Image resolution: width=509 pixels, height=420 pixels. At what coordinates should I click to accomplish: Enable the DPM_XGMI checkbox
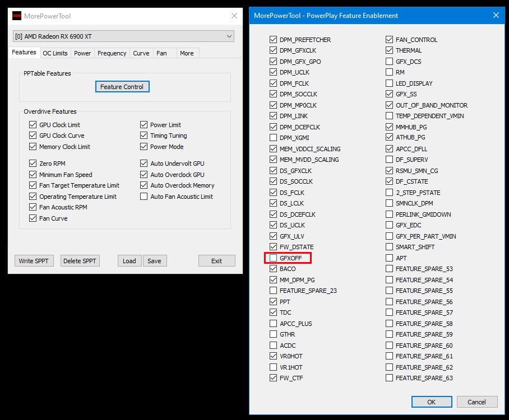[x=274, y=138]
